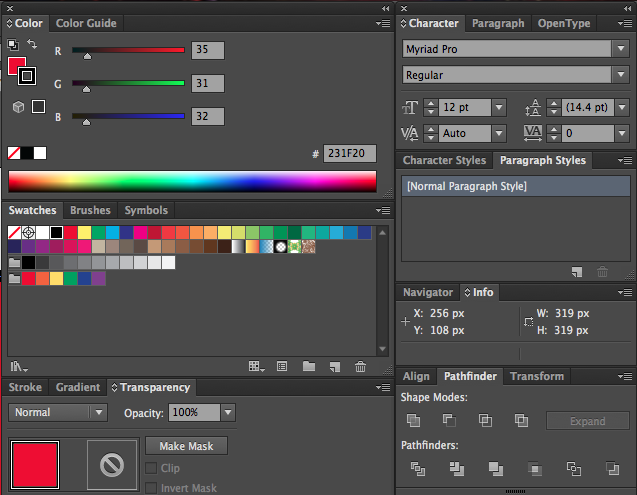Click the Make Mask button
The image size is (637, 495).
[x=186, y=446]
